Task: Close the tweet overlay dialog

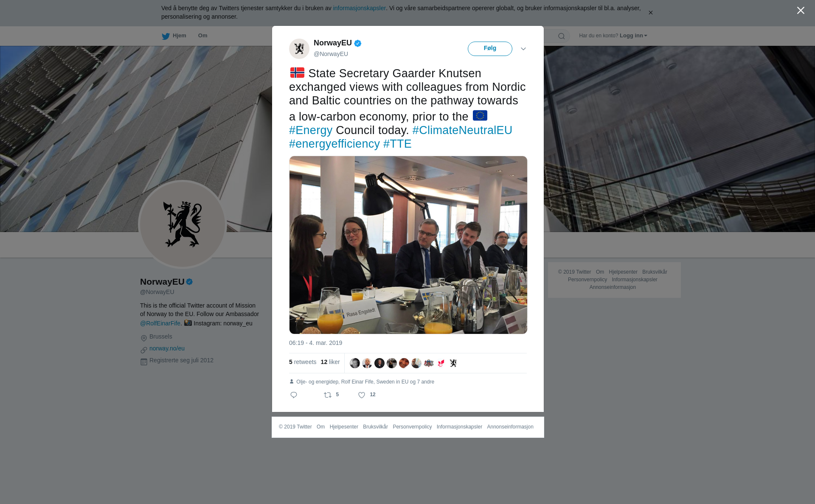Action: 801,11
